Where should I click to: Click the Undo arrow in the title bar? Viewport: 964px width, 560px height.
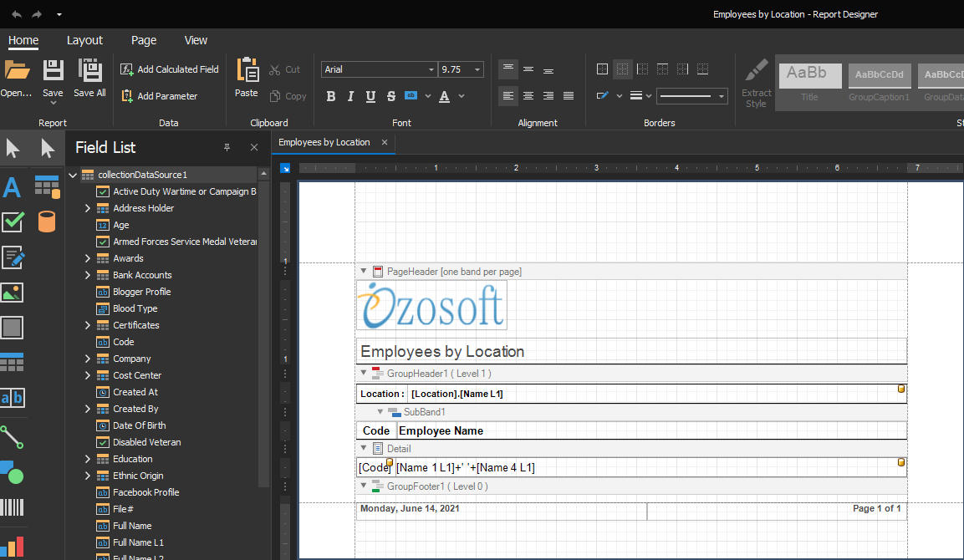click(x=17, y=14)
